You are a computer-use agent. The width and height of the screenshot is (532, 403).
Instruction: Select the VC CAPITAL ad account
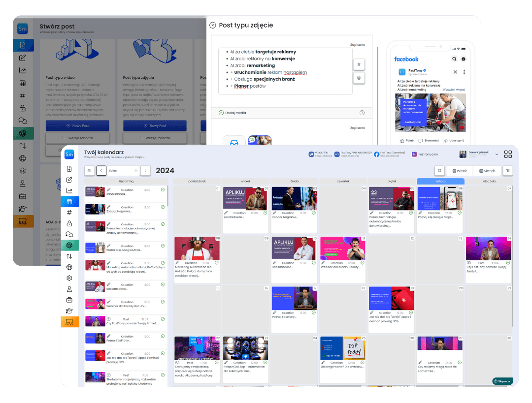[x=320, y=154]
